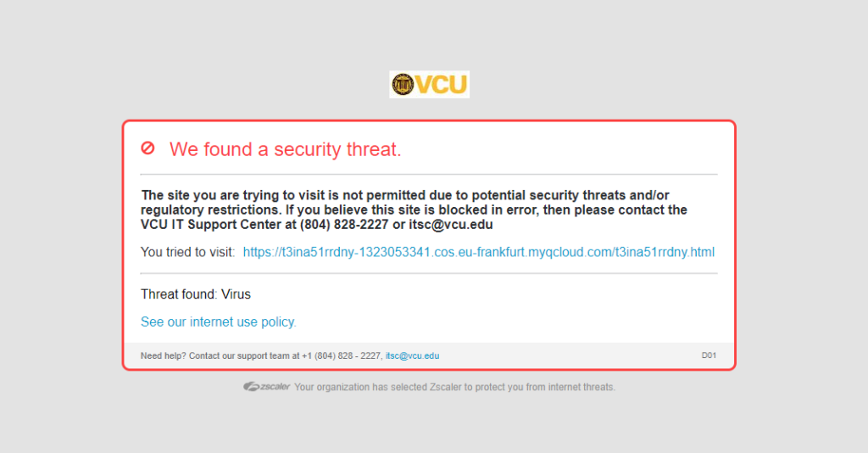Click footer phone number +1 (804) 828 - 2227
Image resolution: width=868 pixels, height=453 pixels.
coord(342,356)
